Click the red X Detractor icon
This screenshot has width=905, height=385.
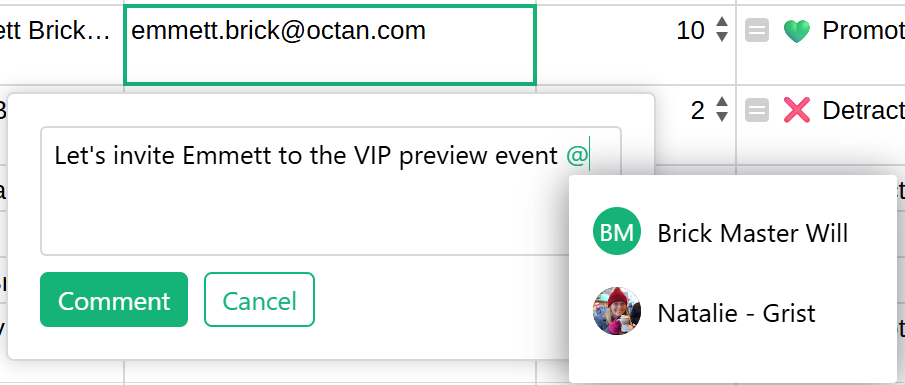(x=796, y=110)
